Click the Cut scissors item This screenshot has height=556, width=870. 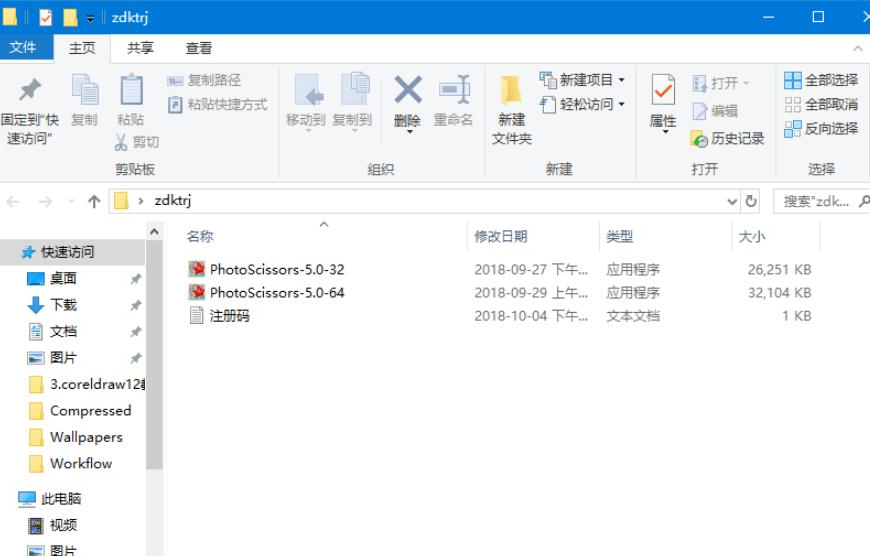[136, 143]
